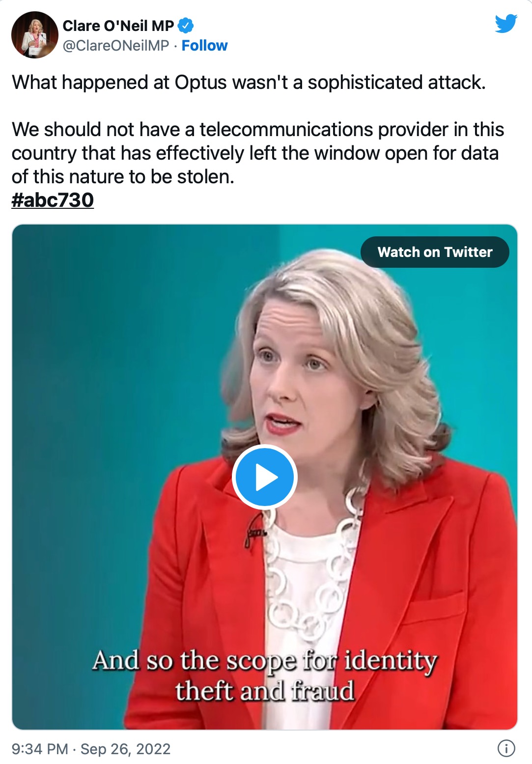Click the blue verified badge
The image size is (532, 764).
point(186,26)
